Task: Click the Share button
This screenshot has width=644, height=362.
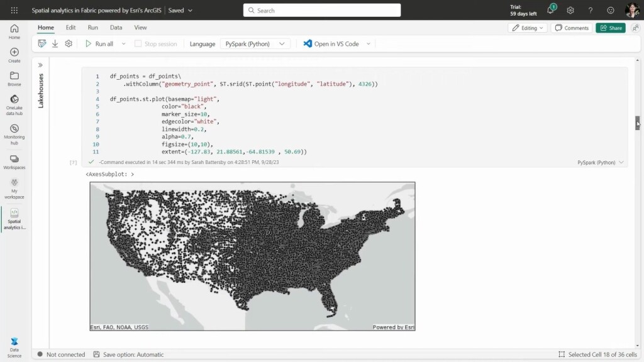Action: [610, 28]
